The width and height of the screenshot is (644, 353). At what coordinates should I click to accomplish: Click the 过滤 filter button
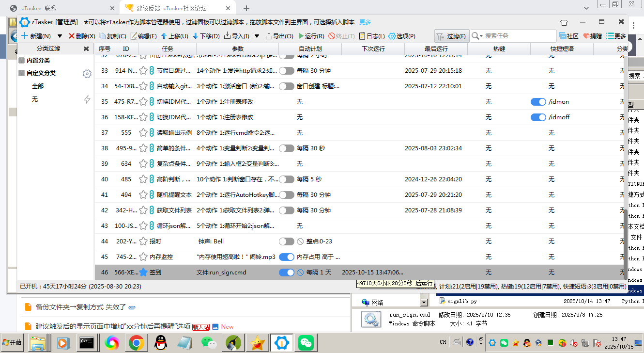(x=453, y=35)
